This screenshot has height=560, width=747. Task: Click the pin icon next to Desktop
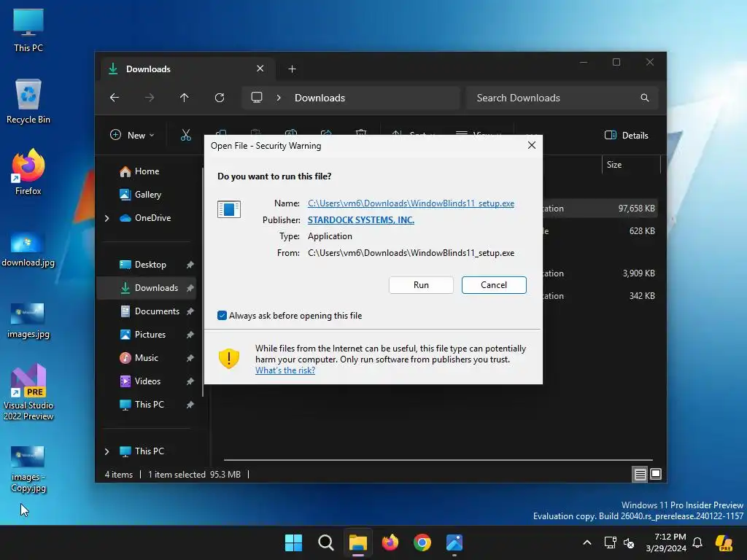[x=190, y=264]
